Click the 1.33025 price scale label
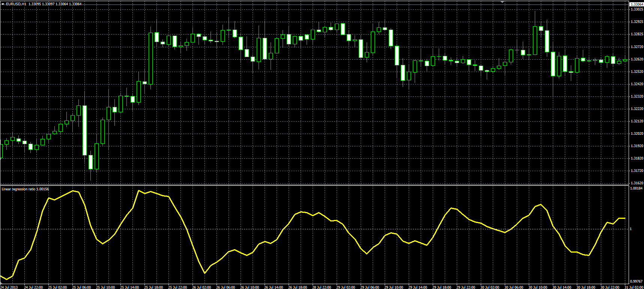The height and width of the screenshot is (289, 644). (x=637, y=9)
